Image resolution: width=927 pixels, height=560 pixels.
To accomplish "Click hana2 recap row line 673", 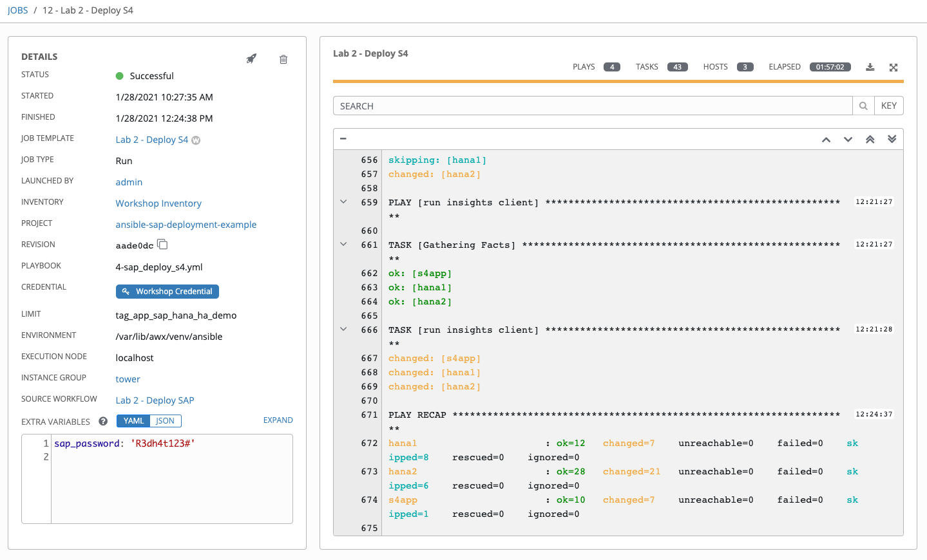I will (623, 478).
